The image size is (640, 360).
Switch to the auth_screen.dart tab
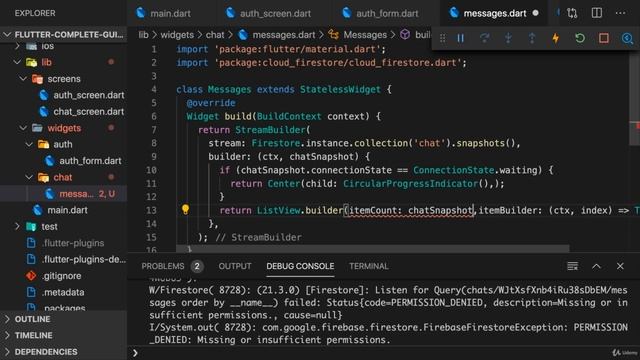coord(275,13)
